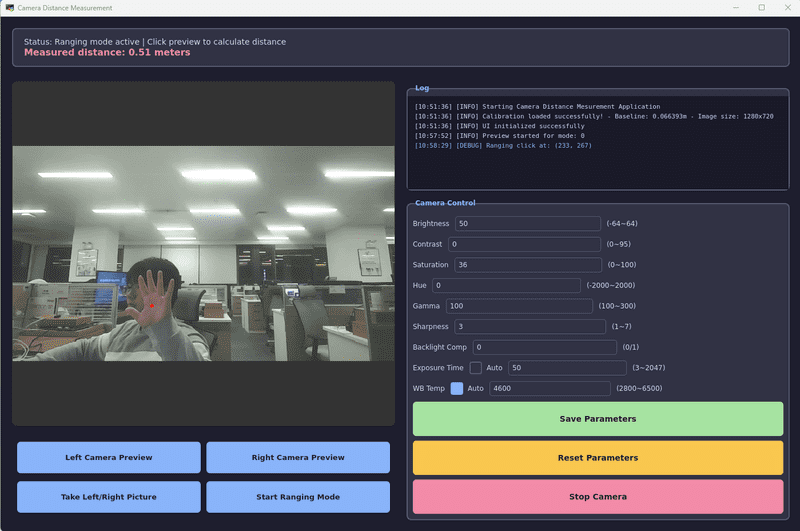
Task: Toggle the WB Temp Auto checkbox
Action: pyautogui.click(x=457, y=388)
